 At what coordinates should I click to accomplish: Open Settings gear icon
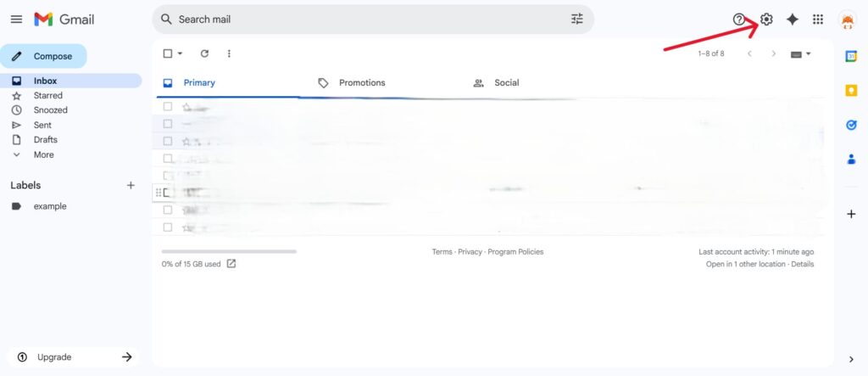click(x=766, y=20)
